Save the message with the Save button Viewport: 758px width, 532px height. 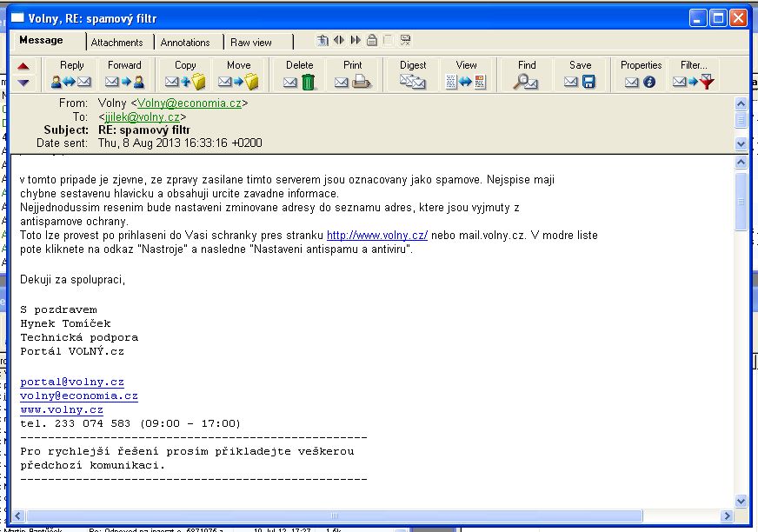point(580,75)
